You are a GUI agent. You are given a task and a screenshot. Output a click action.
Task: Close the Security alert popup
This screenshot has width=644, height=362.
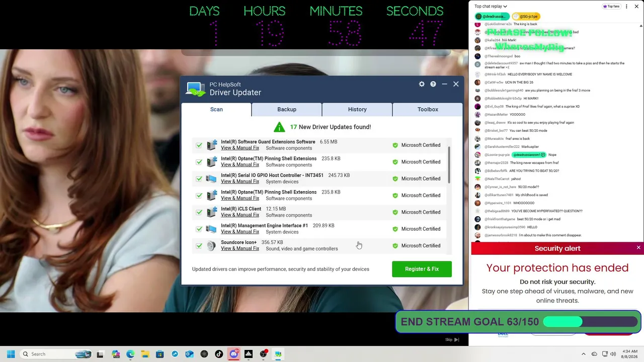coord(638,248)
